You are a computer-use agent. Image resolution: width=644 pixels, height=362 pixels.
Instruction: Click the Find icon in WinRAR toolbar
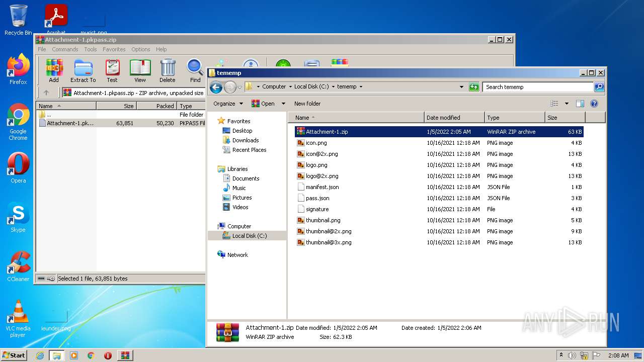click(195, 71)
